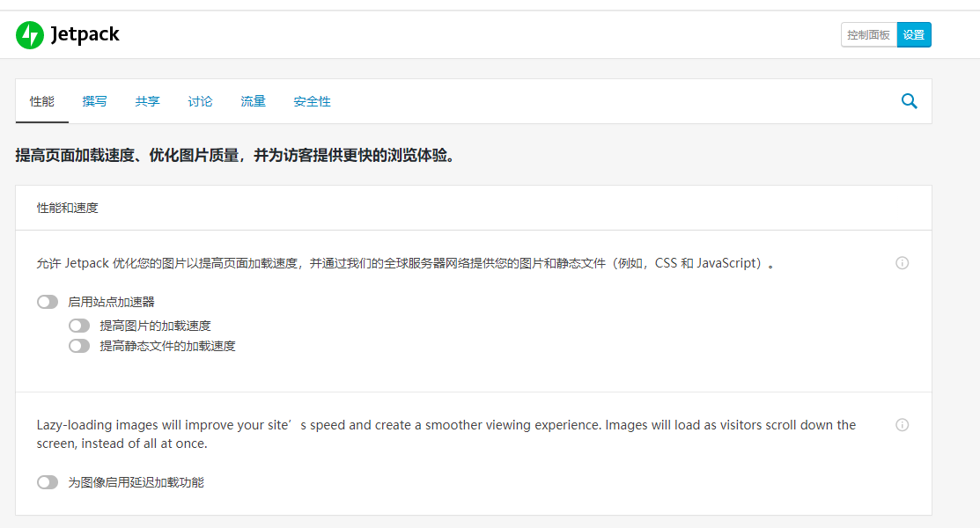Toggle 提高图片的加载速度 switch

tap(79, 326)
